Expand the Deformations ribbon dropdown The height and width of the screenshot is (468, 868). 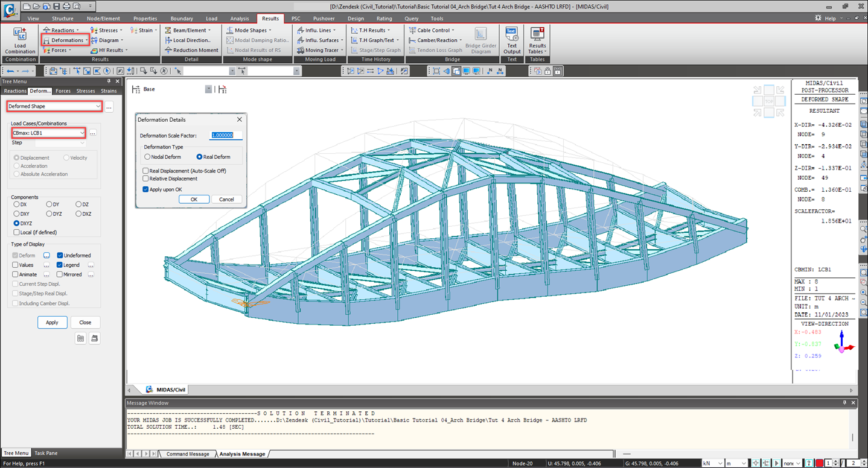coord(87,40)
